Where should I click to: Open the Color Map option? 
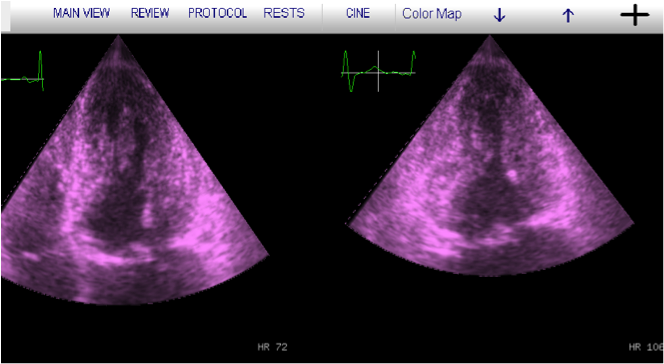(x=432, y=14)
